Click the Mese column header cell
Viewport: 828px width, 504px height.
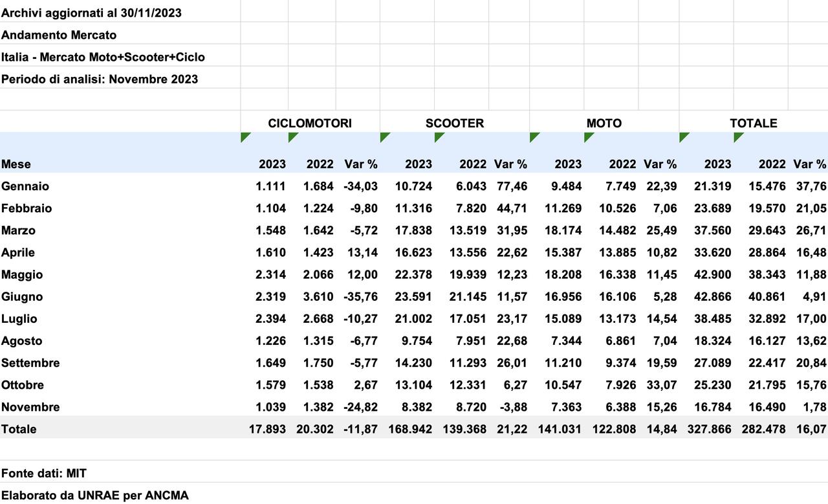[x=16, y=164]
